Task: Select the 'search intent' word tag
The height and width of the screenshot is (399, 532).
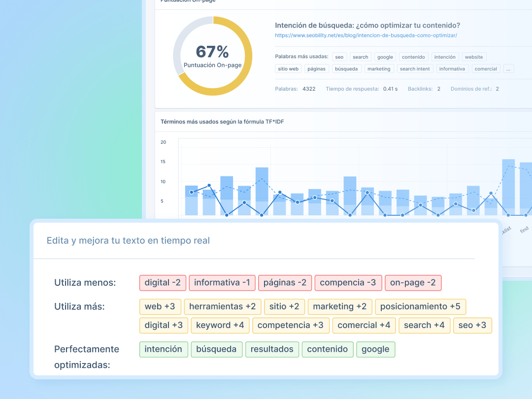Action: point(415,69)
